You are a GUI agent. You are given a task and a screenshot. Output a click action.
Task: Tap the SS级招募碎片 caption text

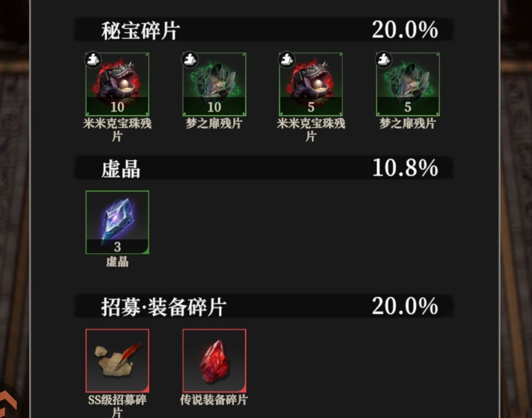(117, 406)
